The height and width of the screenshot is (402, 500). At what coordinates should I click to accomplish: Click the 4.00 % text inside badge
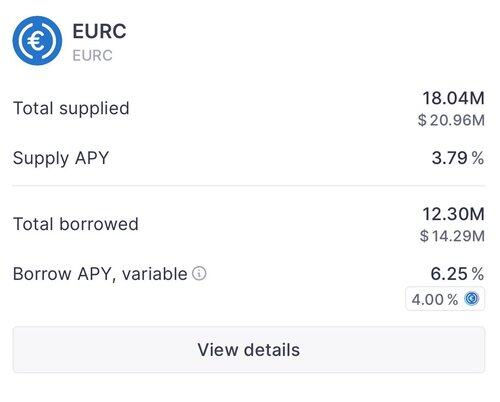click(x=435, y=299)
